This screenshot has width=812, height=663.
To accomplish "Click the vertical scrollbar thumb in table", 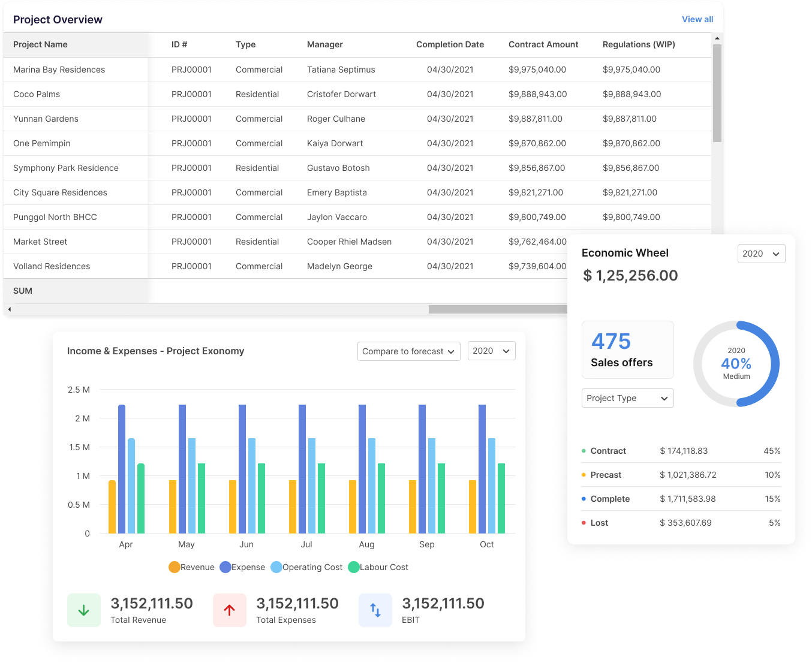I will 717,93.
